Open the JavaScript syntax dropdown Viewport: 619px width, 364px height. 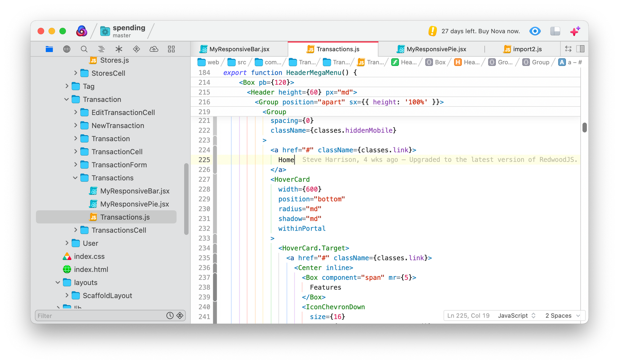(517, 315)
